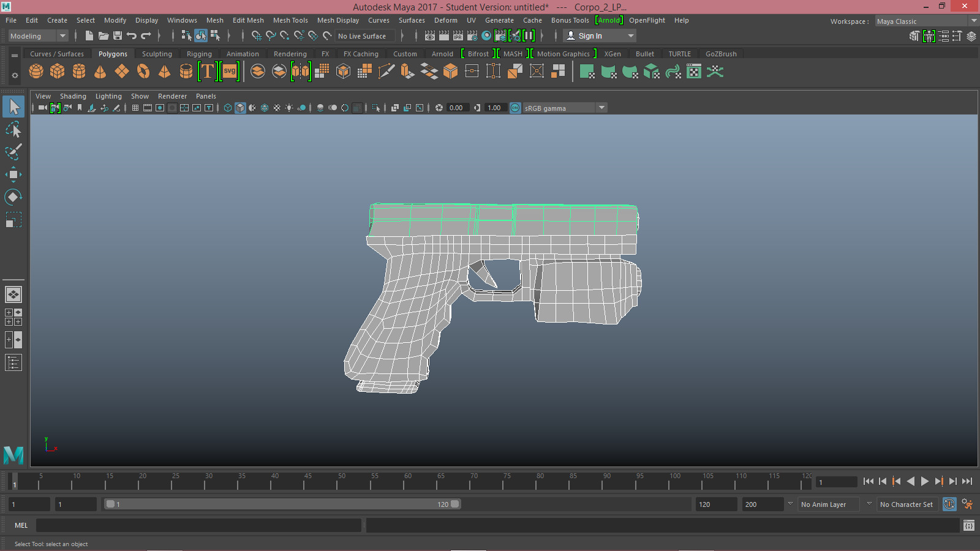The image size is (980, 551).
Task: Toggle the viewport grid display
Action: pyautogui.click(x=135, y=108)
